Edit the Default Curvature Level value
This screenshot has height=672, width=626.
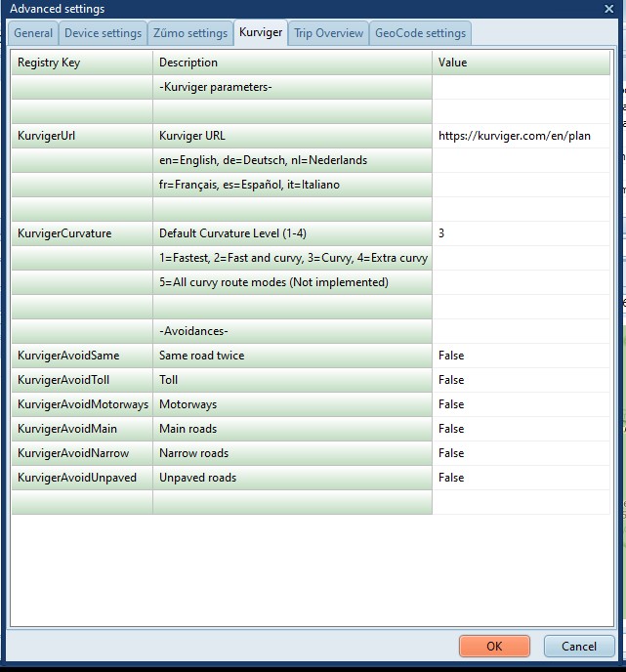coord(521,234)
